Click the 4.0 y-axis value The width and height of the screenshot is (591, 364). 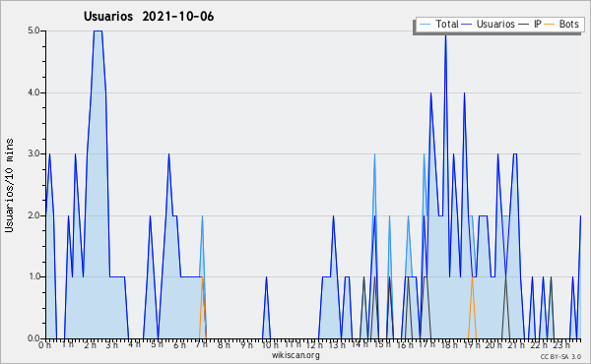coord(33,92)
